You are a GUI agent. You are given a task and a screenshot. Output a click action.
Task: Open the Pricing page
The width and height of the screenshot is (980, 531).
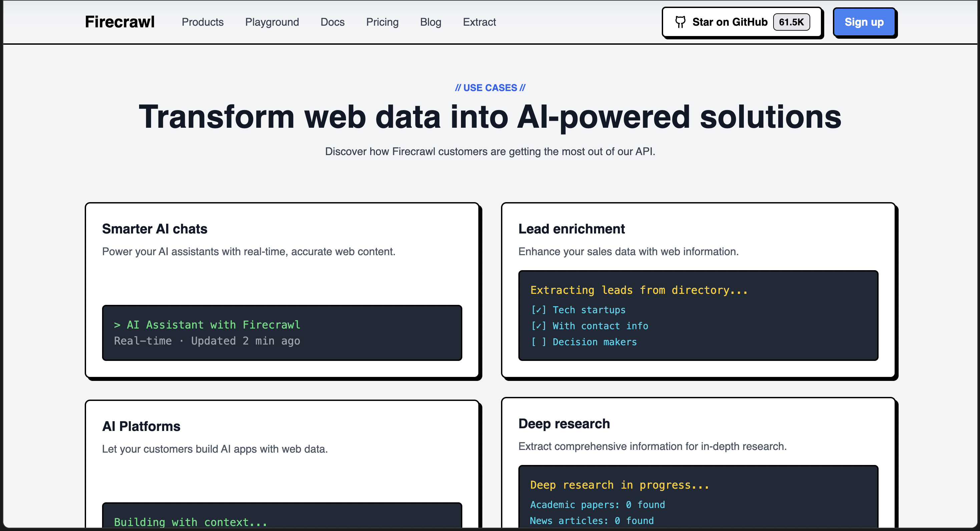click(x=382, y=22)
